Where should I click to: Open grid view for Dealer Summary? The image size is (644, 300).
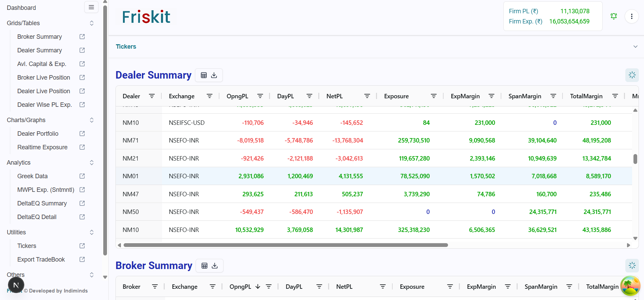point(204,75)
